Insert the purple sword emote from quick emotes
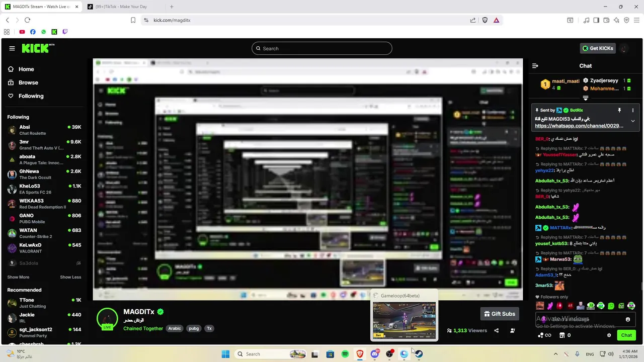 coord(550,306)
